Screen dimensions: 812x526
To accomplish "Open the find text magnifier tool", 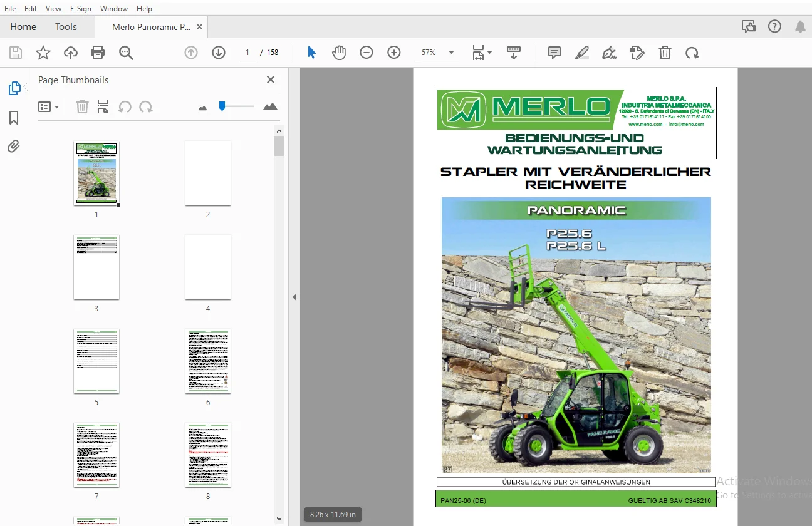I will click(126, 53).
